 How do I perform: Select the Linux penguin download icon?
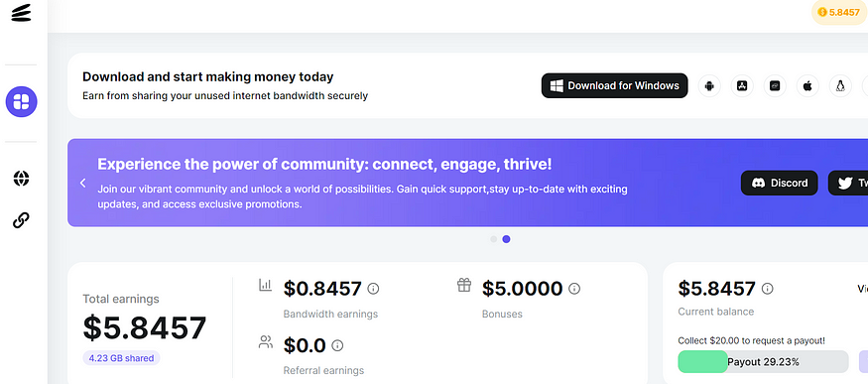coord(840,85)
